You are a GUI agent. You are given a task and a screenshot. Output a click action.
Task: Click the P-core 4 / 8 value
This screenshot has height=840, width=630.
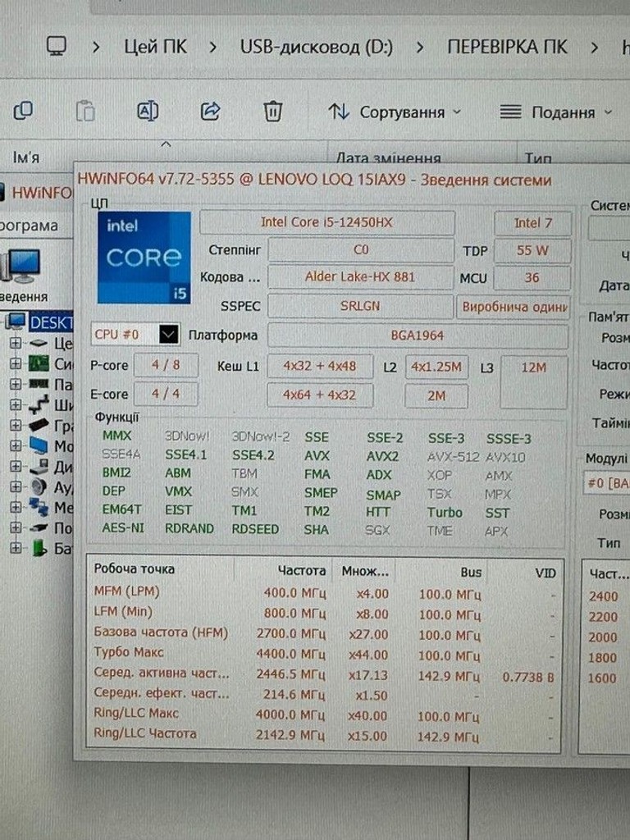tap(166, 365)
